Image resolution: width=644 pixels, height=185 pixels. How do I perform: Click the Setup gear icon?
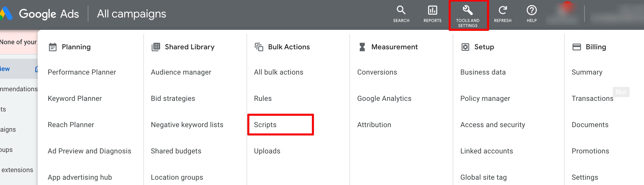coord(465,47)
